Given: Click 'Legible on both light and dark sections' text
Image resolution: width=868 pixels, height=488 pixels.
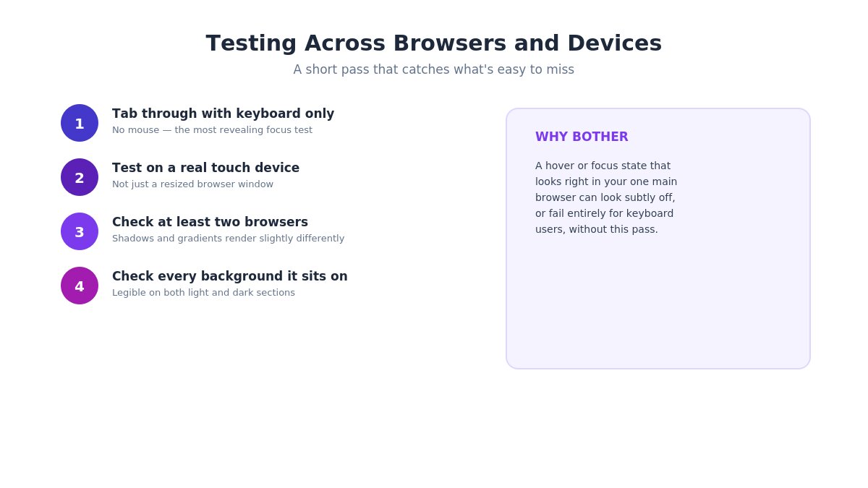Looking at the screenshot, I should (x=203, y=293).
